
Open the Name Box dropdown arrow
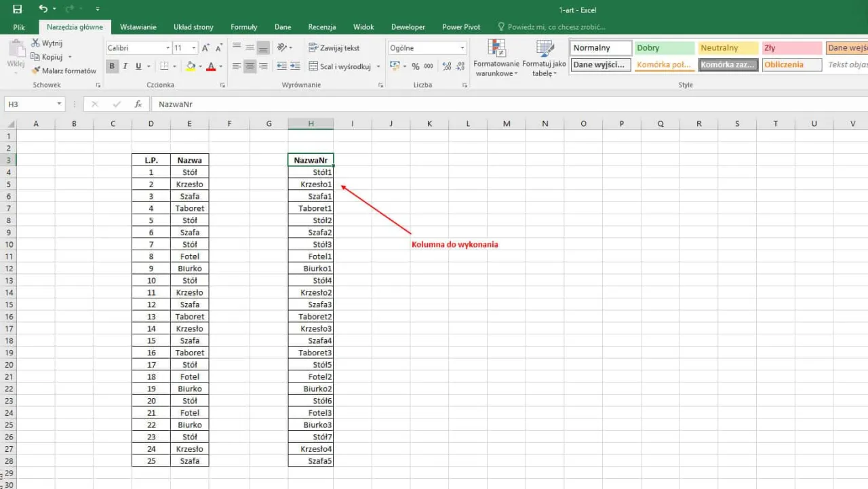[x=60, y=104]
